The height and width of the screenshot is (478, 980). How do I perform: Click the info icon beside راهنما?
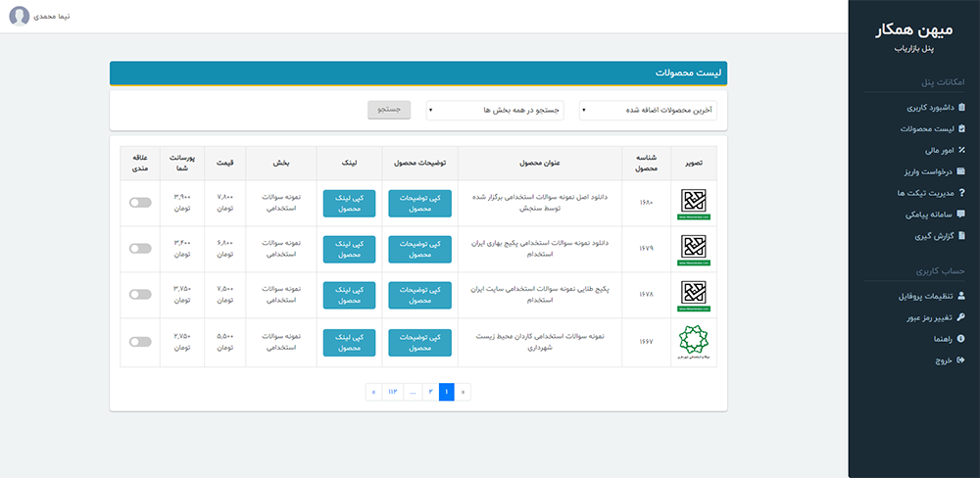coord(961,339)
